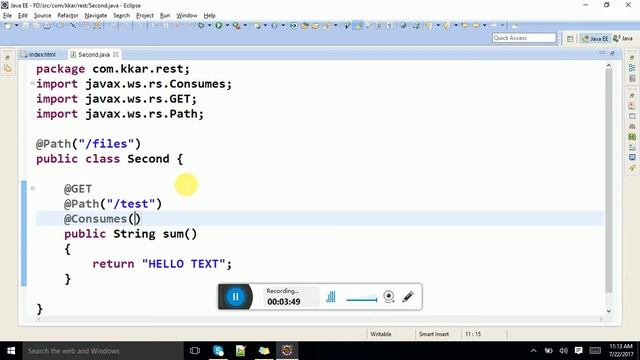Collapse the import statements fold marker
This screenshot has width=640, height=360.
tap(32, 84)
